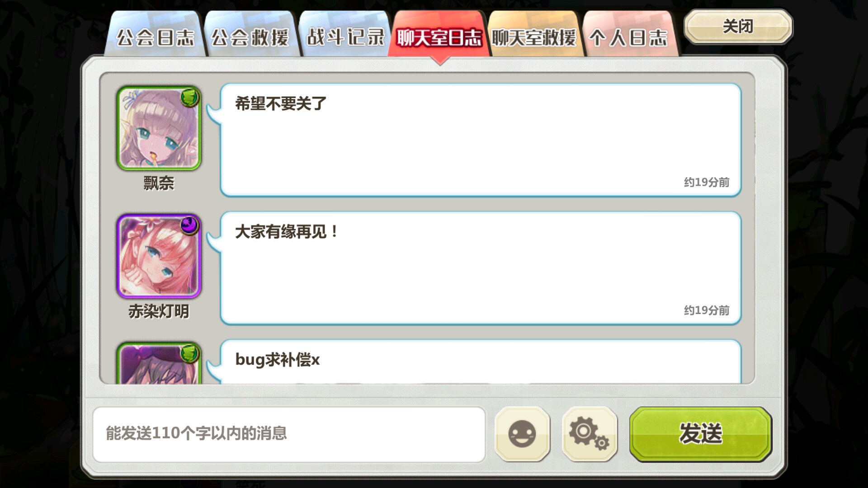Select the 聊天室日志 tab
The height and width of the screenshot is (488, 868).
point(439,35)
